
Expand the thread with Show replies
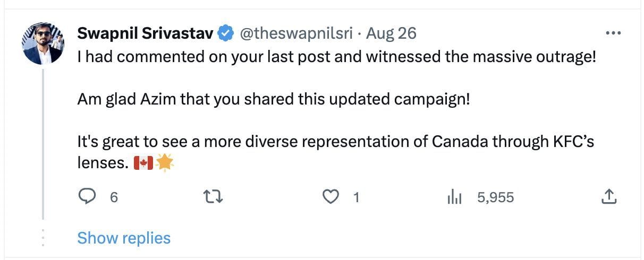pyautogui.click(x=124, y=238)
